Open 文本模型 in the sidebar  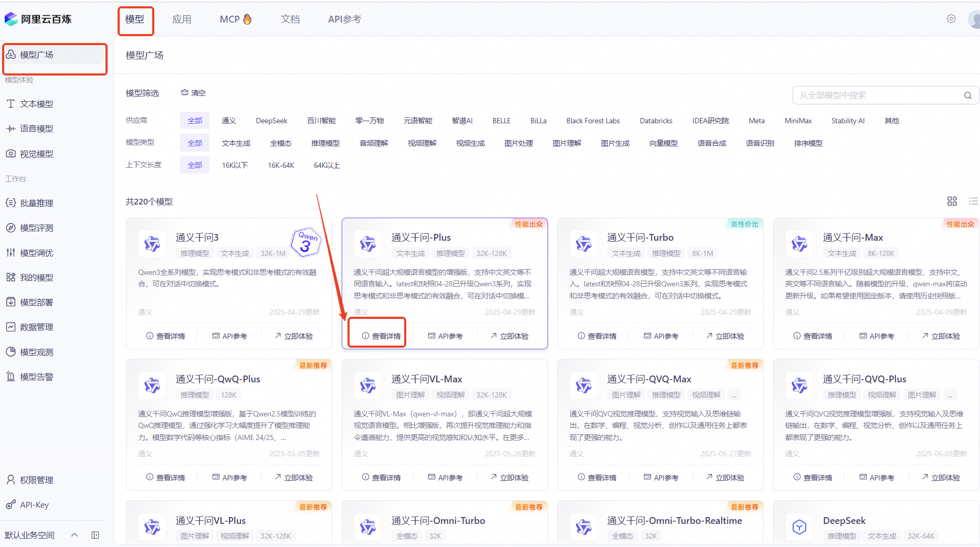(37, 104)
